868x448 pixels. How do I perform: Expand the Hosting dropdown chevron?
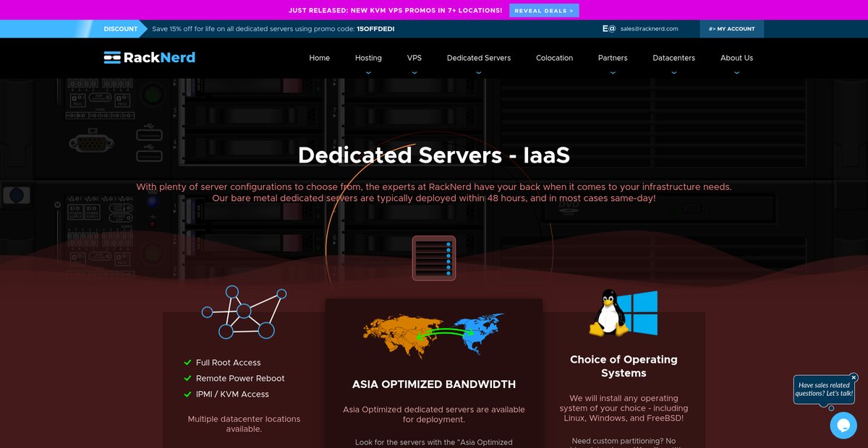pyautogui.click(x=368, y=73)
